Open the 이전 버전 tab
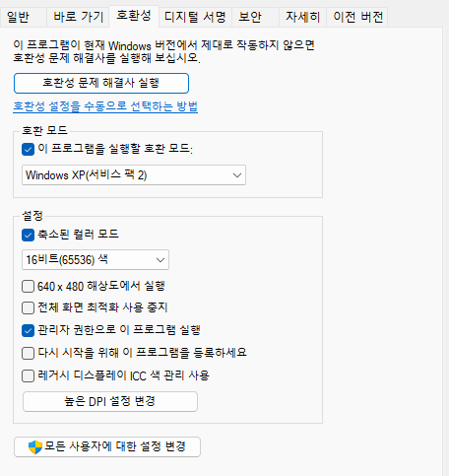Viewport: 449px width, 476px height. pyautogui.click(x=357, y=17)
